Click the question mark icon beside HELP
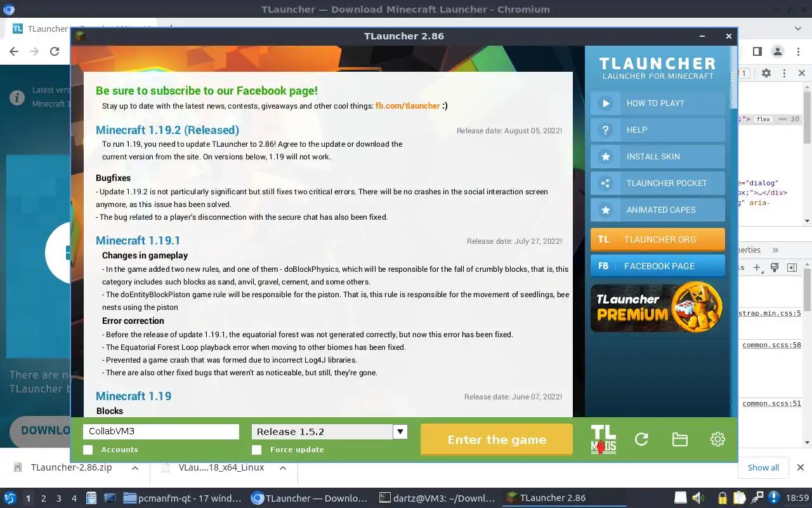 click(606, 130)
